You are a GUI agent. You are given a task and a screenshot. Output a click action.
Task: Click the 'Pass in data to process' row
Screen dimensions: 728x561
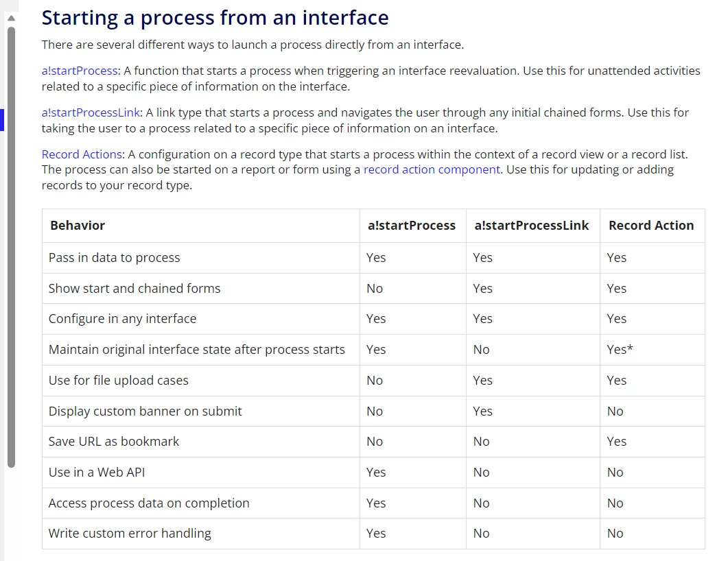pyautogui.click(x=373, y=258)
